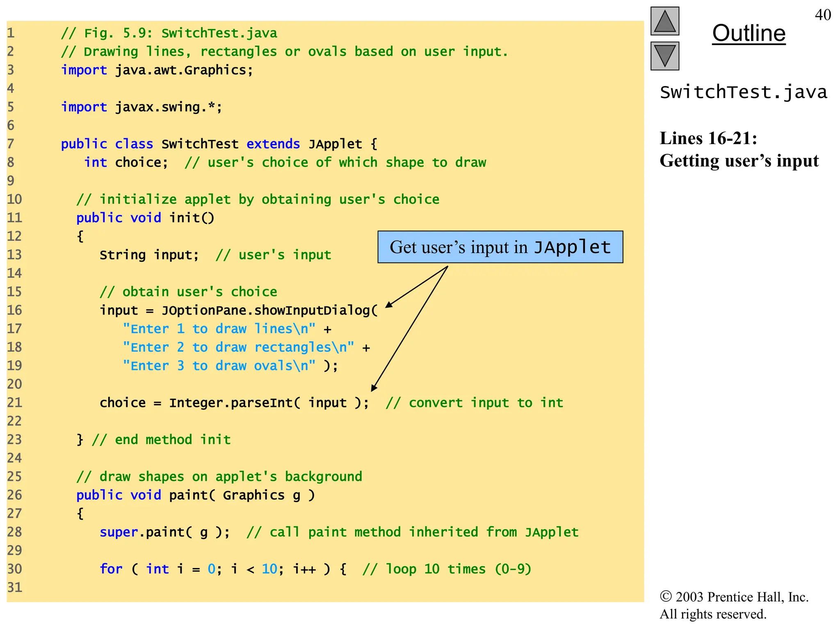Click line number 16 in the gutter
Screen dimensions: 840x630
pyautogui.click(x=14, y=310)
